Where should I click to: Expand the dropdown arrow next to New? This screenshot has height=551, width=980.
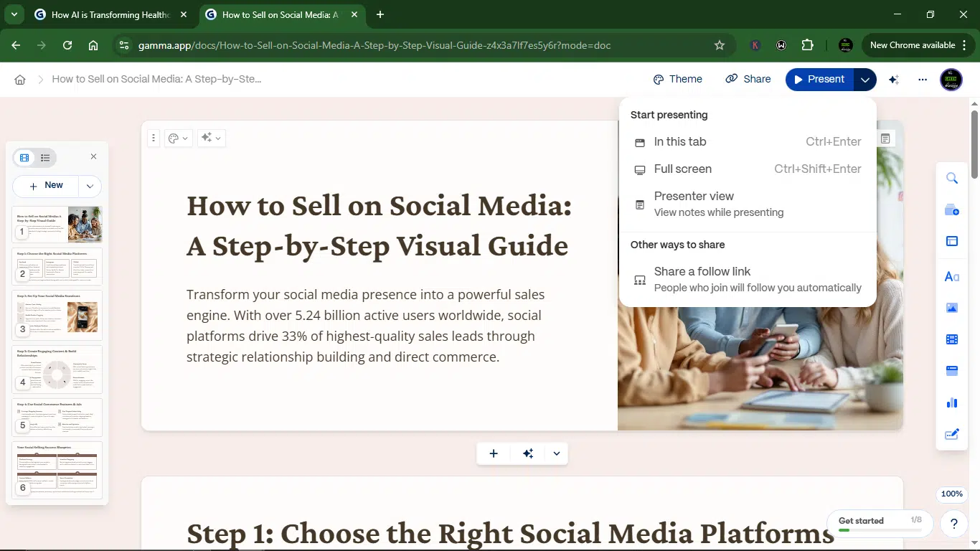[x=90, y=186]
